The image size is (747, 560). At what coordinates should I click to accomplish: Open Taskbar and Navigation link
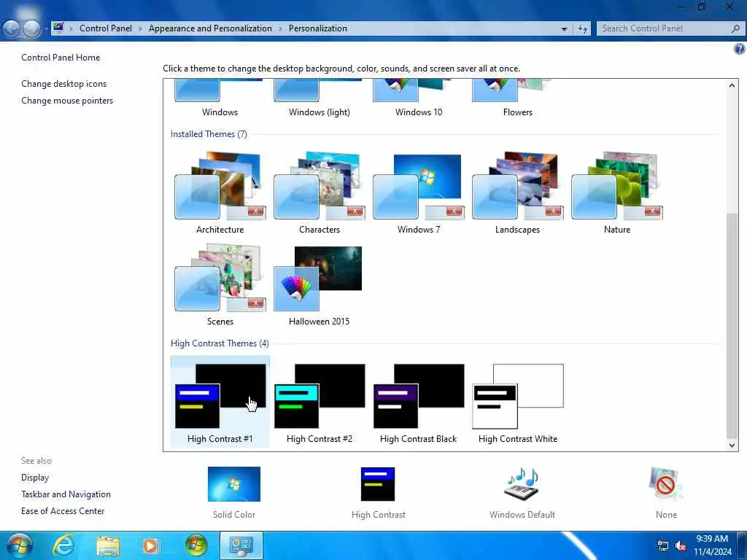click(66, 494)
